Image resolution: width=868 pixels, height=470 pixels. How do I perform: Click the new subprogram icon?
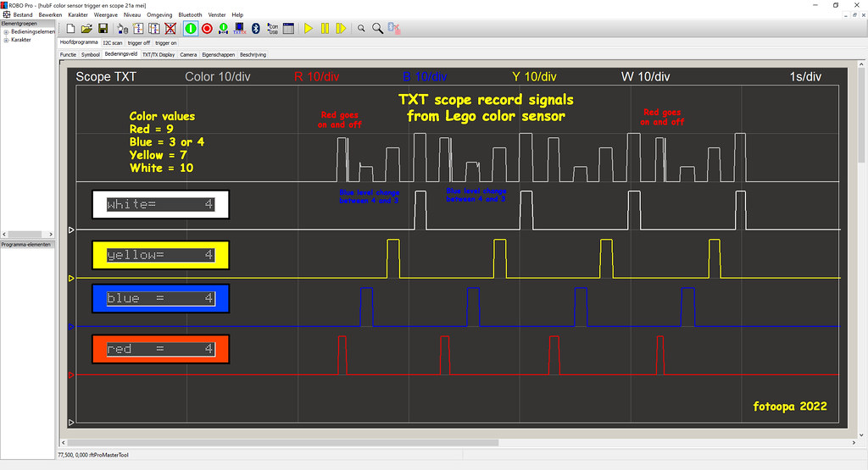(138, 28)
